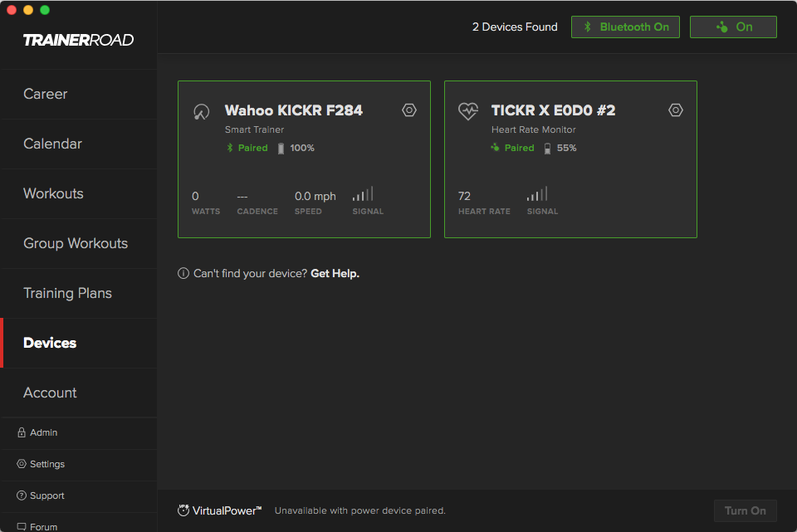Open settings gear for TICKR X E0D0 #2
Viewport: 797px width, 532px height.
coord(676,110)
